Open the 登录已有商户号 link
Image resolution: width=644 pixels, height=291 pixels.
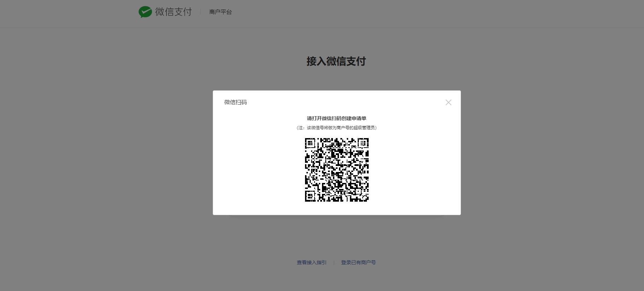(358, 262)
